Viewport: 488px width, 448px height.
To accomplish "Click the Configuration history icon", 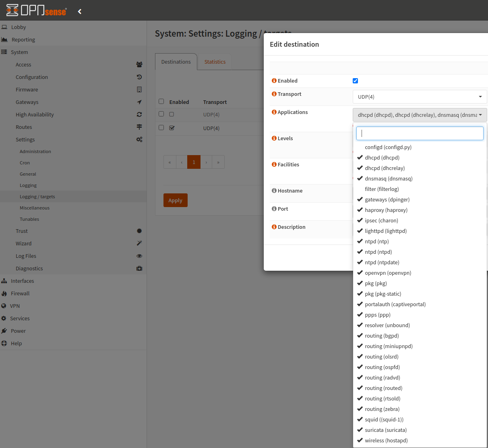I will click(x=139, y=77).
